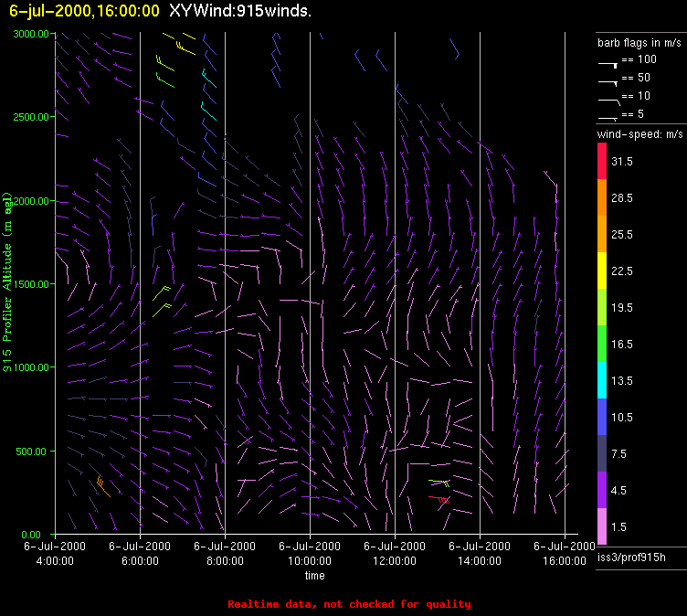Click the cyan wind barb near 2500 m altitude
The image size is (687, 616).
(208, 112)
